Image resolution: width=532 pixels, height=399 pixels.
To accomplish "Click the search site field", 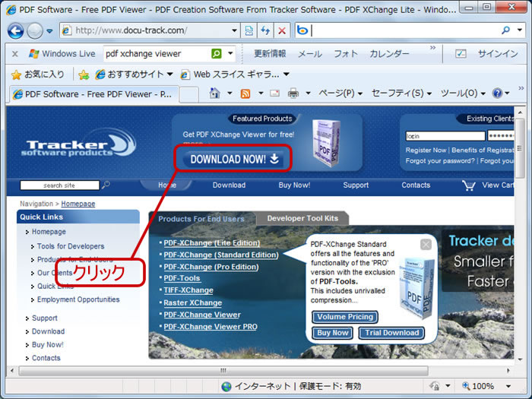I will click(60, 185).
